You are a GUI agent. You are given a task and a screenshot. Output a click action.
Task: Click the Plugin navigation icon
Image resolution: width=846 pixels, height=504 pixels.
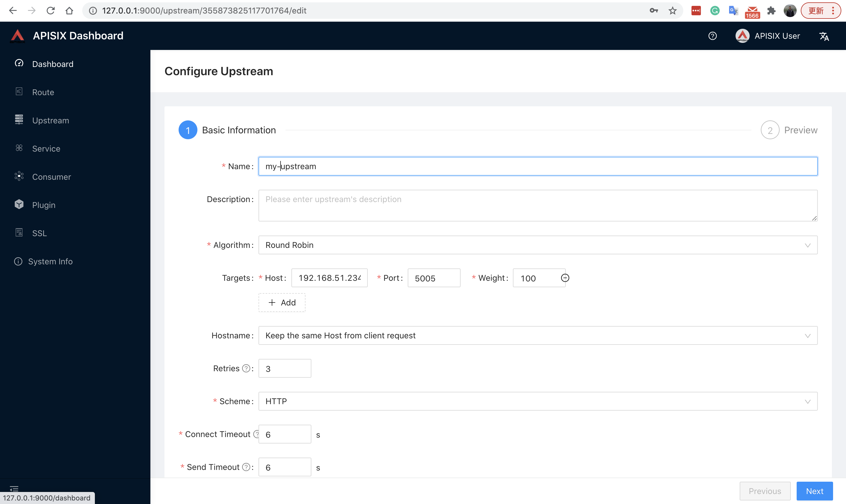[19, 205]
